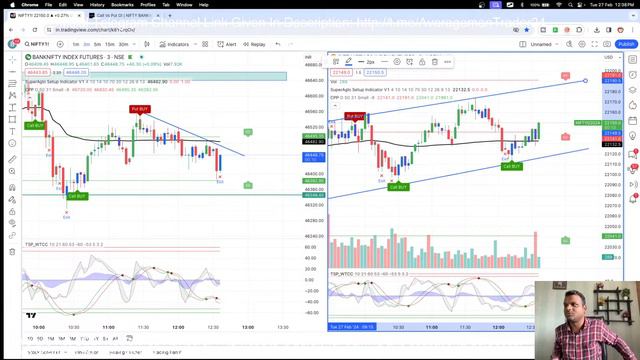
Task: Change line style in floating toolbar
Action: click(384, 62)
